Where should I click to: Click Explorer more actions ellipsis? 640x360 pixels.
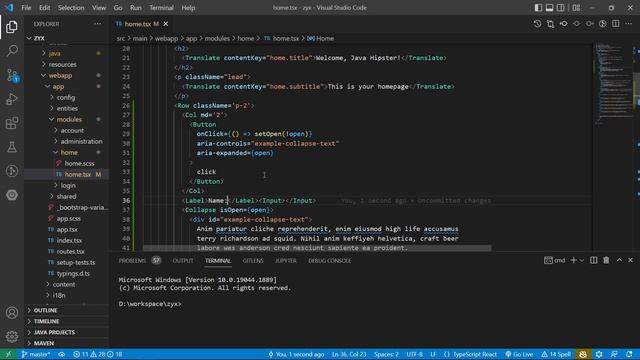98,24
